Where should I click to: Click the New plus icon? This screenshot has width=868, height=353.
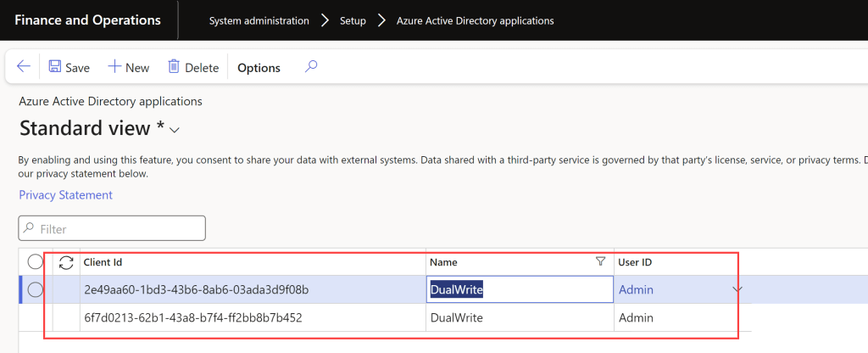115,67
